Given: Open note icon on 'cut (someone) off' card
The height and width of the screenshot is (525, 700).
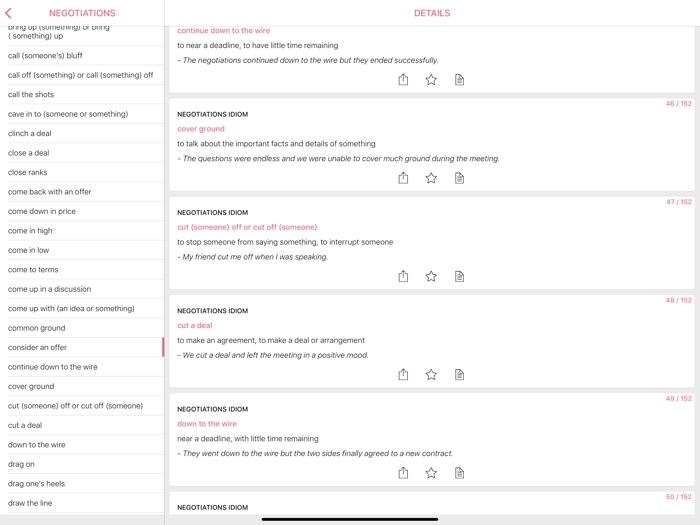Looking at the screenshot, I should pos(459,276).
